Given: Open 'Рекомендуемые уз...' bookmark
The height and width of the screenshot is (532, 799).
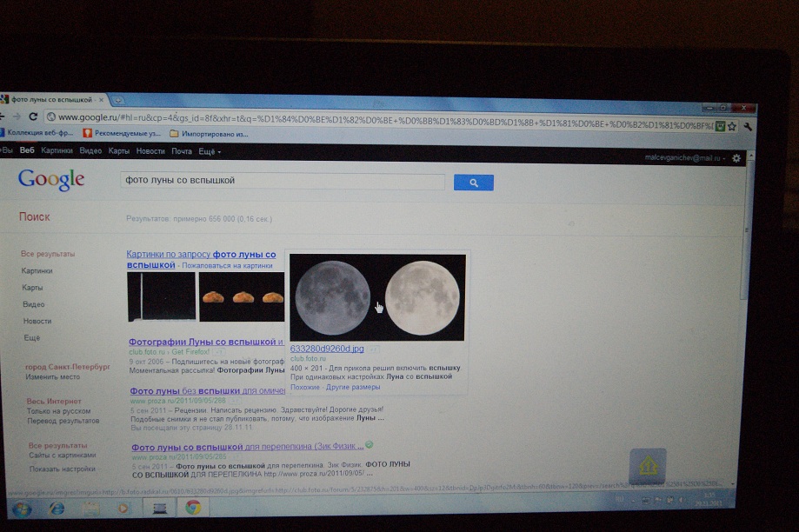Looking at the screenshot, I should (x=123, y=134).
